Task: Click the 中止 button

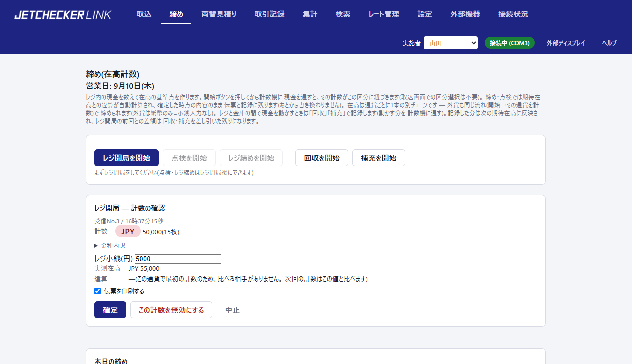Action: (232, 310)
